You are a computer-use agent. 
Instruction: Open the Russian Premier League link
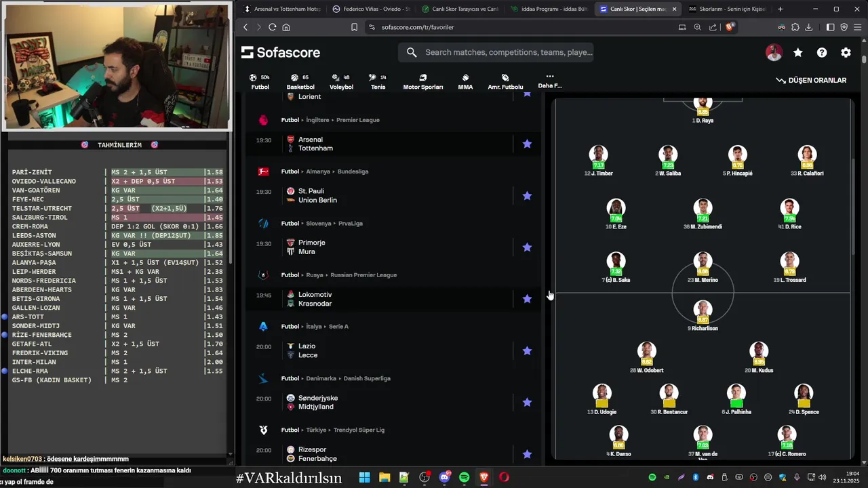pyautogui.click(x=363, y=275)
